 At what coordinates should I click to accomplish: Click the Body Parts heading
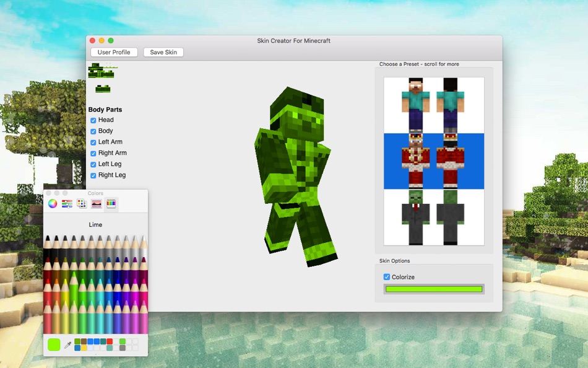pos(105,110)
